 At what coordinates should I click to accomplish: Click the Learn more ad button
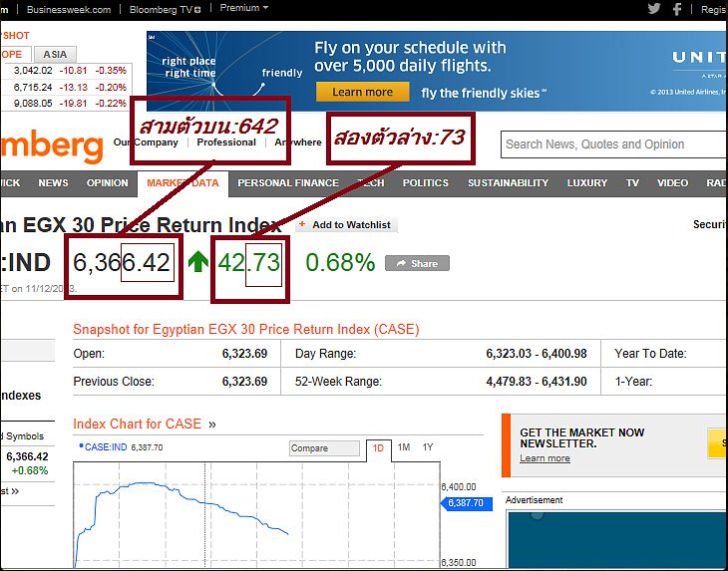click(x=363, y=92)
